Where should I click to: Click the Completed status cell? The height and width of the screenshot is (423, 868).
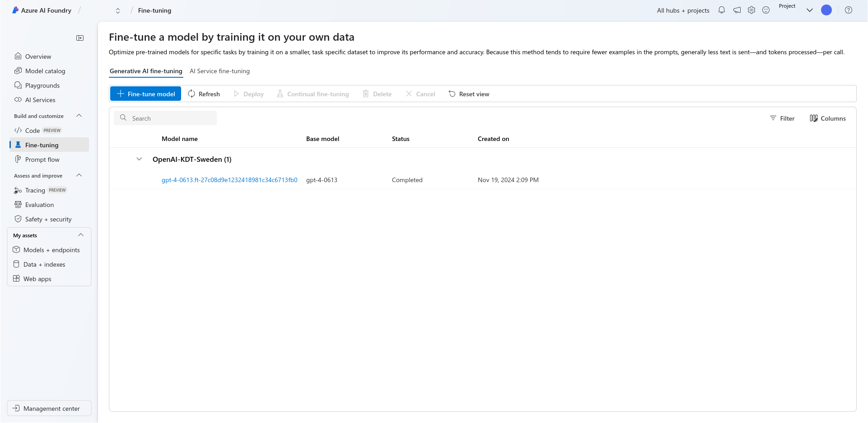(x=407, y=180)
